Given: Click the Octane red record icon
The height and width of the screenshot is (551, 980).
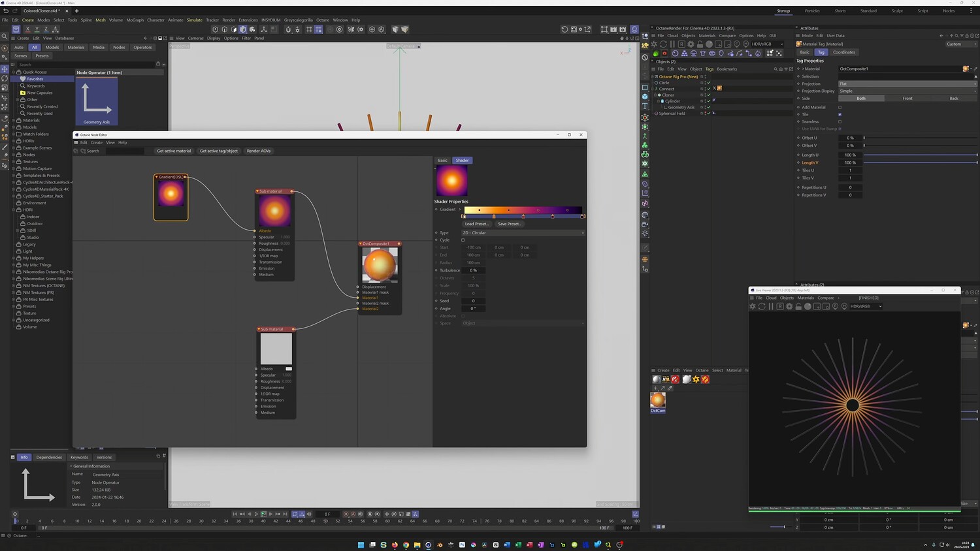Looking at the screenshot, I should (x=664, y=54).
